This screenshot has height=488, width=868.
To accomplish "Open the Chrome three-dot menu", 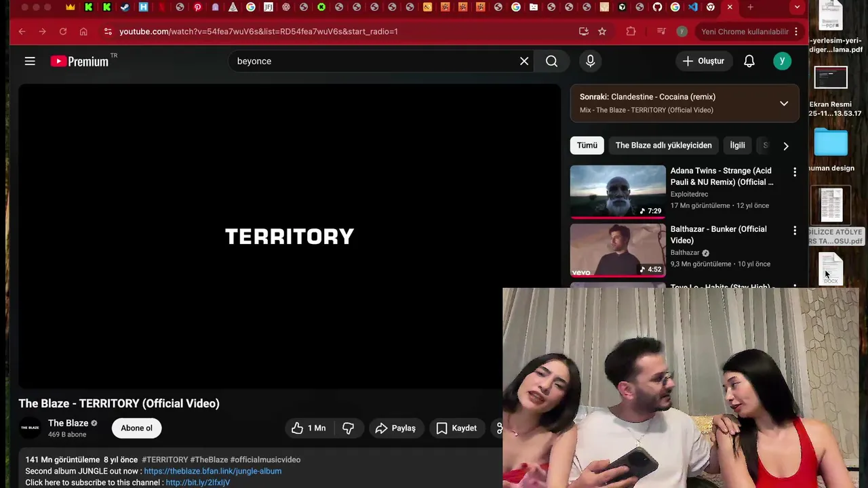I will [x=797, y=31].
